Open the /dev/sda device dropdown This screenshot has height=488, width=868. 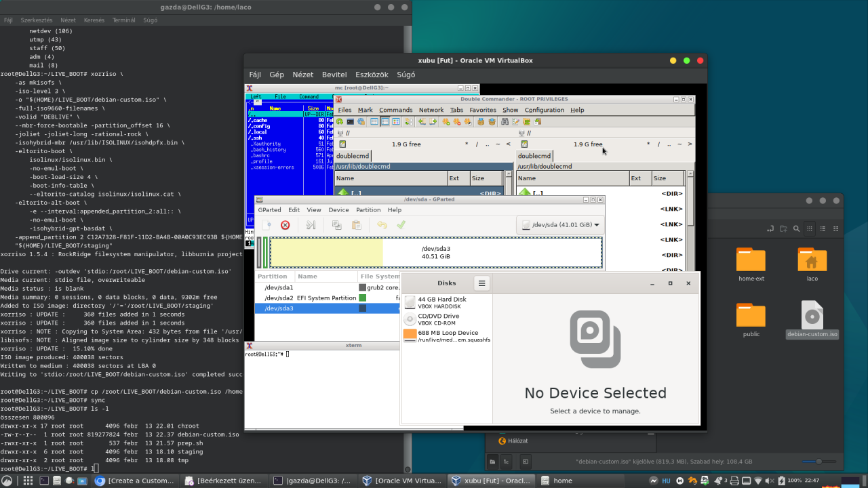tap(559, 225)
